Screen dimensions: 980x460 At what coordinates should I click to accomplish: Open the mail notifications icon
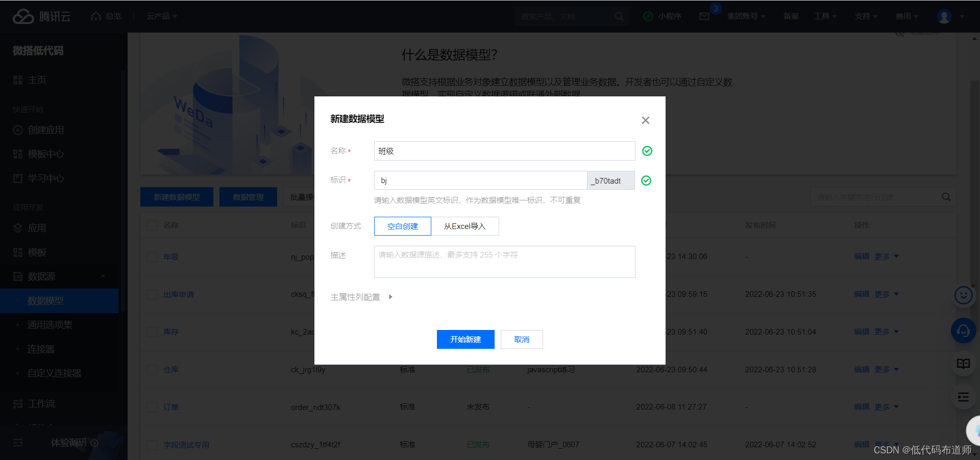[704, 16]
